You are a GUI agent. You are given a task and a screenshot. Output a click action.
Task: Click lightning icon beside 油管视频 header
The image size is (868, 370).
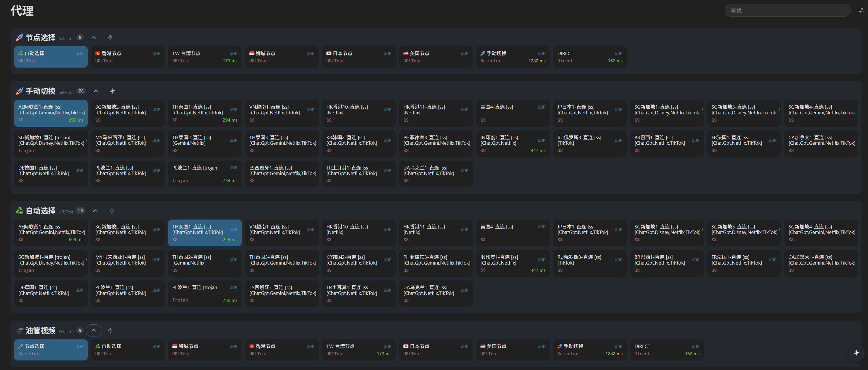coord(110,330)
